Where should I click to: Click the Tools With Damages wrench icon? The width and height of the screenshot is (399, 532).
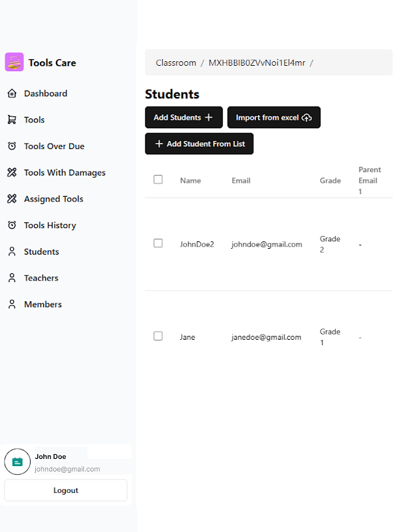[11, 173]
